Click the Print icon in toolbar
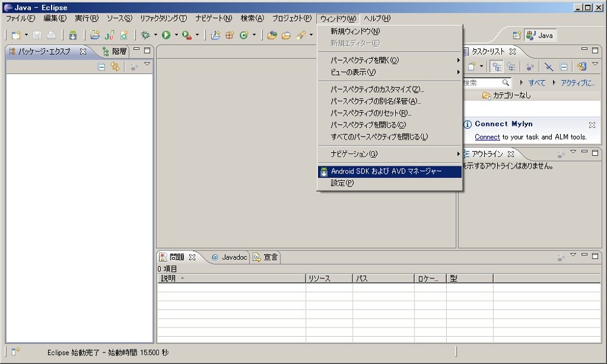 tap(51, 35)
